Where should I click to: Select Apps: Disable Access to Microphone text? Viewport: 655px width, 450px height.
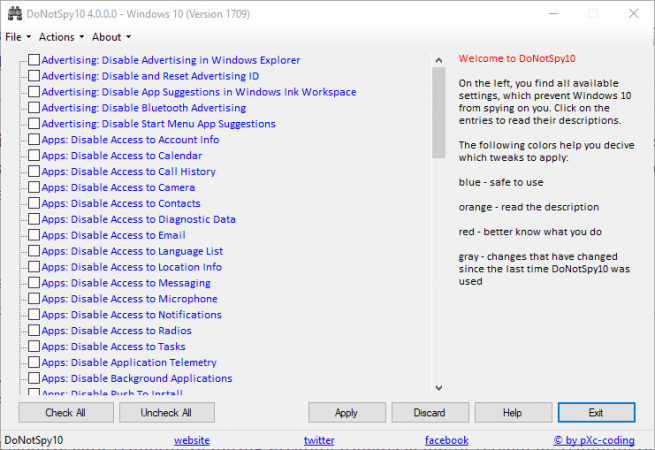click(x=129, y=299)
